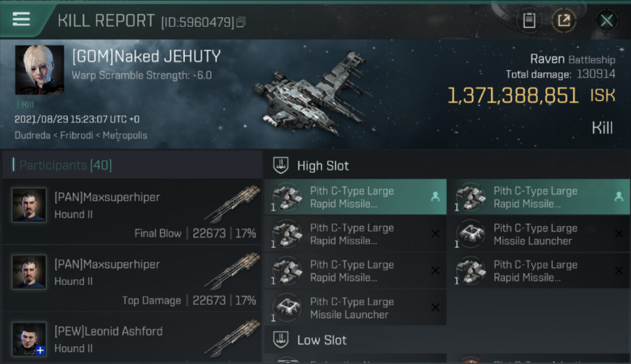Select the Low Slot section icon
The image size is (631, 364).
pos(281,340)
